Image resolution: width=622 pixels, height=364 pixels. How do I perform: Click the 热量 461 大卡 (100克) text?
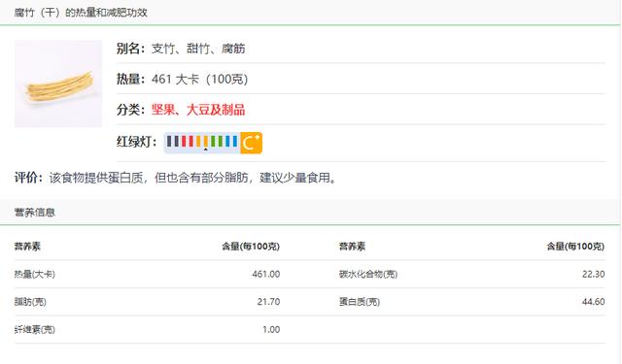coord(199,80)
